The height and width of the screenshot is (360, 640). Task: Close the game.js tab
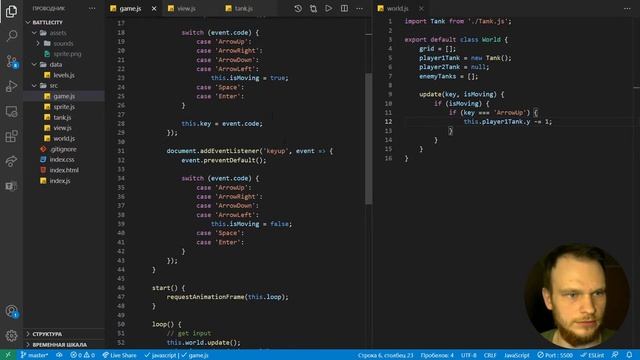154,8
